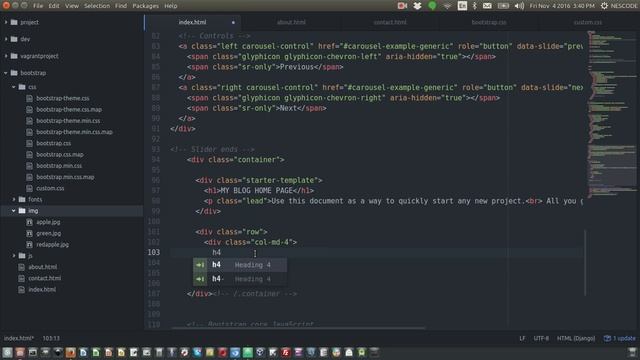Click the file icon next to about.html

(x=22, y=267)
